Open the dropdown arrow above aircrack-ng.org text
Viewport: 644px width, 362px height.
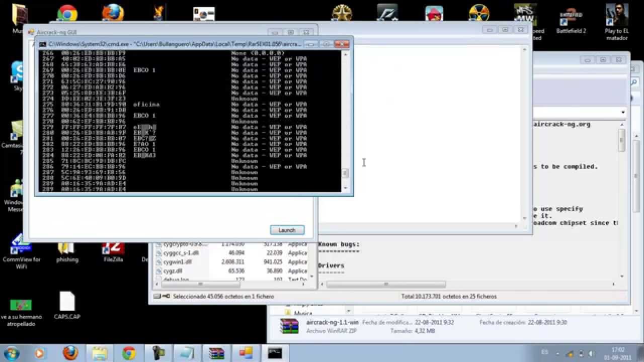[x=623, y=113]
